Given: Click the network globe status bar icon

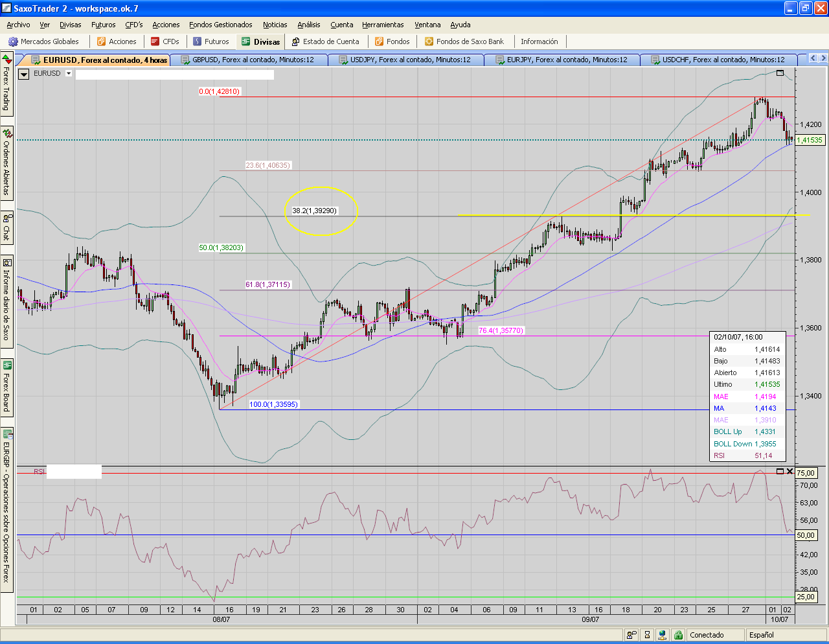Looking at the screenshot, I should pyautogui.click(x=662, y=635).
